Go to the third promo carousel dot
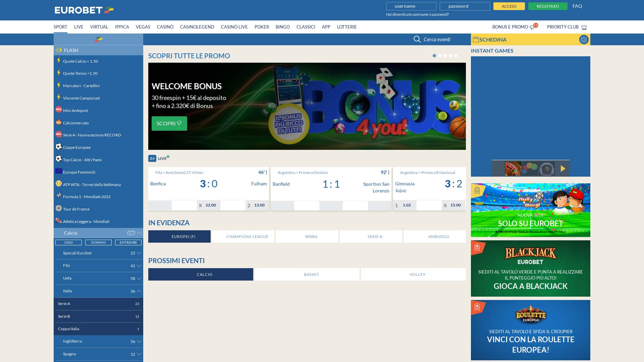Image resolution: width=644 pixels, height=362 pixels. point(445,56)
